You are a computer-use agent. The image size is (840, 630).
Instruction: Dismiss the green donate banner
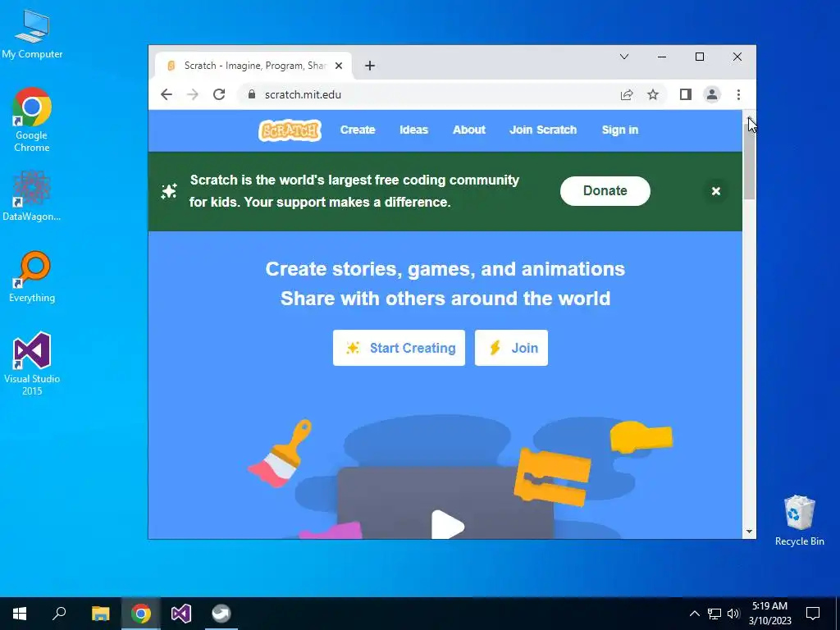[x=715, y=191]
